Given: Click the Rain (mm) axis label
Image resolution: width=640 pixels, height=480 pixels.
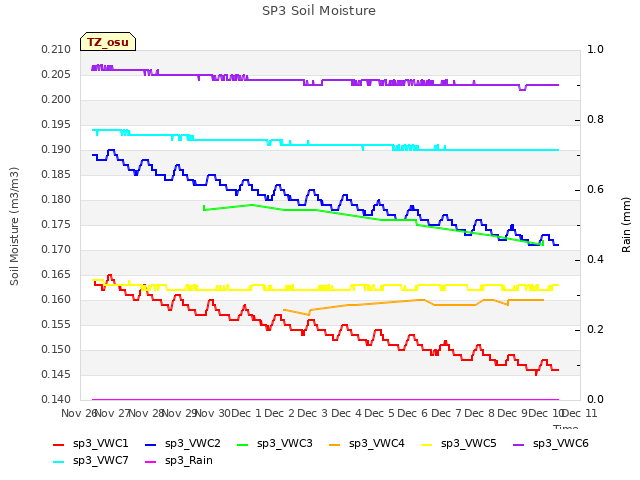Looking at the screenshot, I should 626,225.
